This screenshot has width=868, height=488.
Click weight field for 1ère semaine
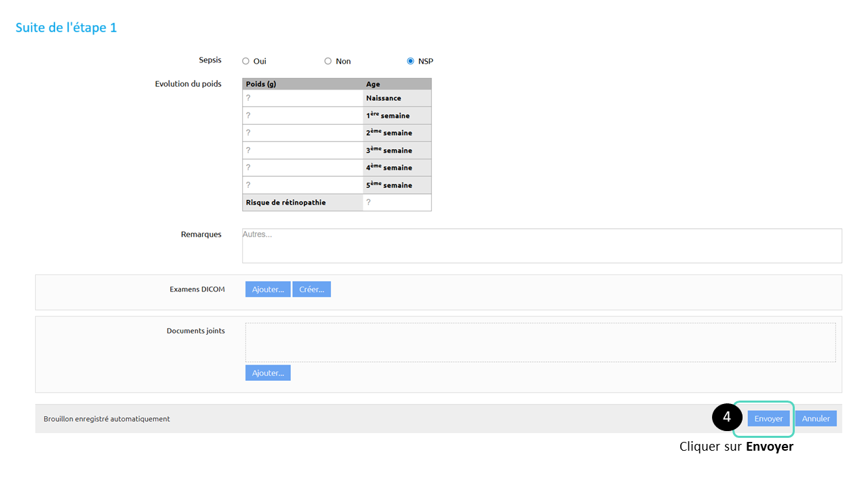click(x=302, y=116)
